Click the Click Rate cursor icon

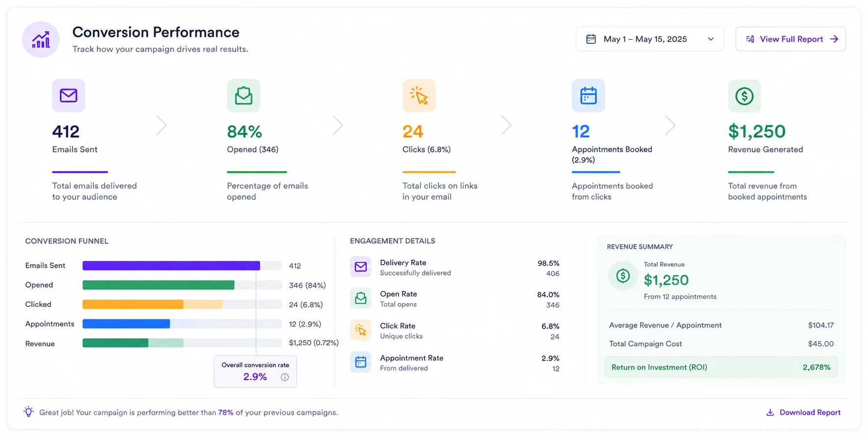click(x=361, y=330)
